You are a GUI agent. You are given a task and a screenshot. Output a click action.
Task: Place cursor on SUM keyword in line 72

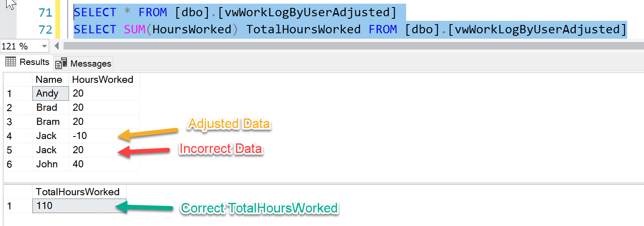pyautogui.click(x=133, y=30)
